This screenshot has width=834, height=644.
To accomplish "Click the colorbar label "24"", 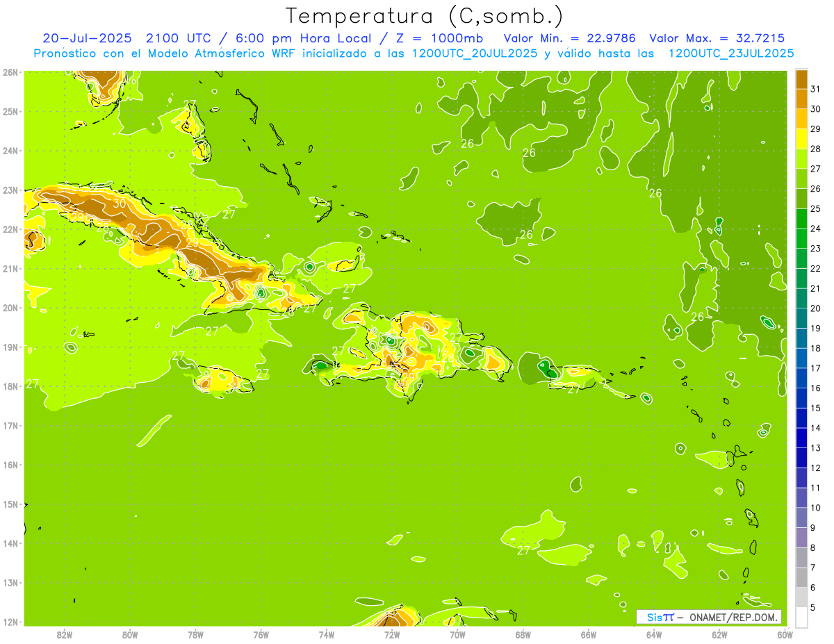I will [816, 228].
